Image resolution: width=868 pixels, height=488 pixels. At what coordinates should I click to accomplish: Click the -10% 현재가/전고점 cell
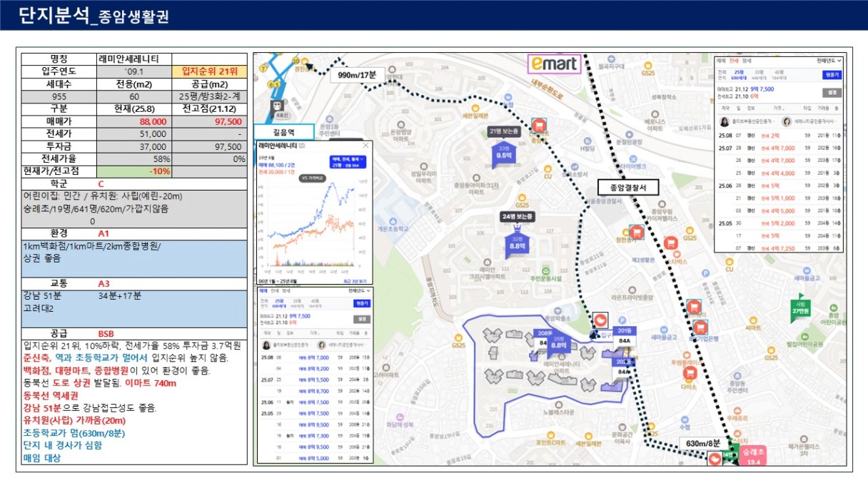[x=134, y=171]
